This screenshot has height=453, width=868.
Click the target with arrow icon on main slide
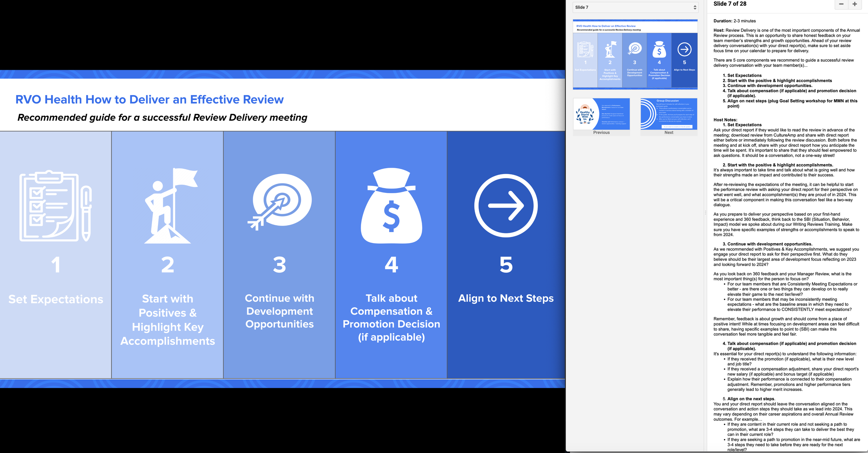click(x=280, y=201)
